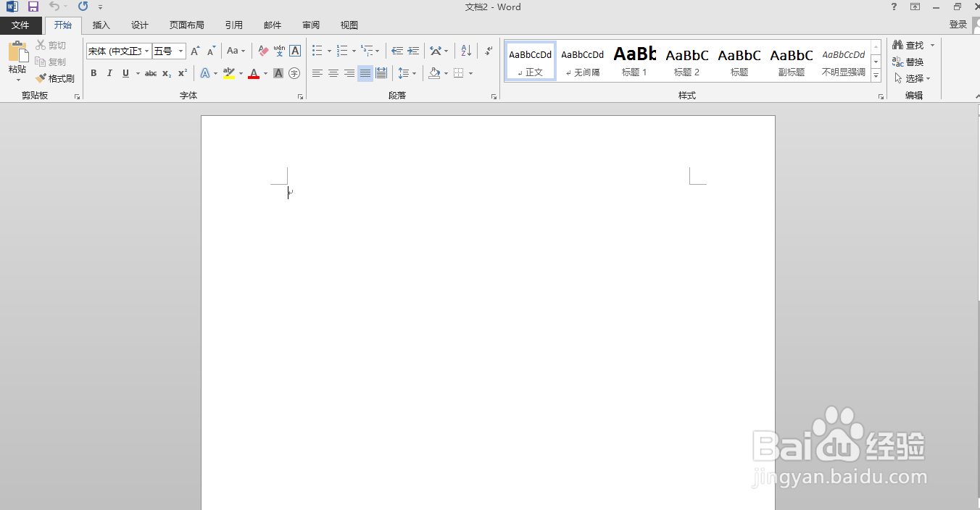Open the Borders dropdown arrow
The height and width of the screenshot is (510, 980).
(470, 73)
